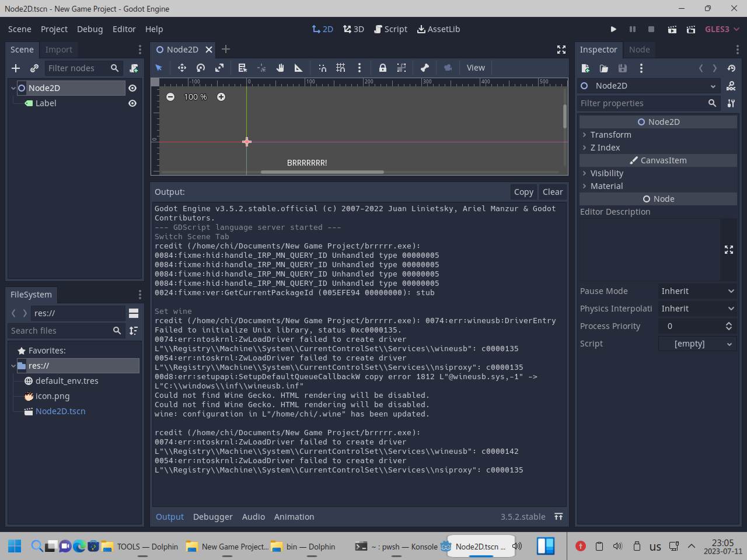
Task: Select the Scale Mode tool
Action: pyautogui.click(x=219, y=68)
